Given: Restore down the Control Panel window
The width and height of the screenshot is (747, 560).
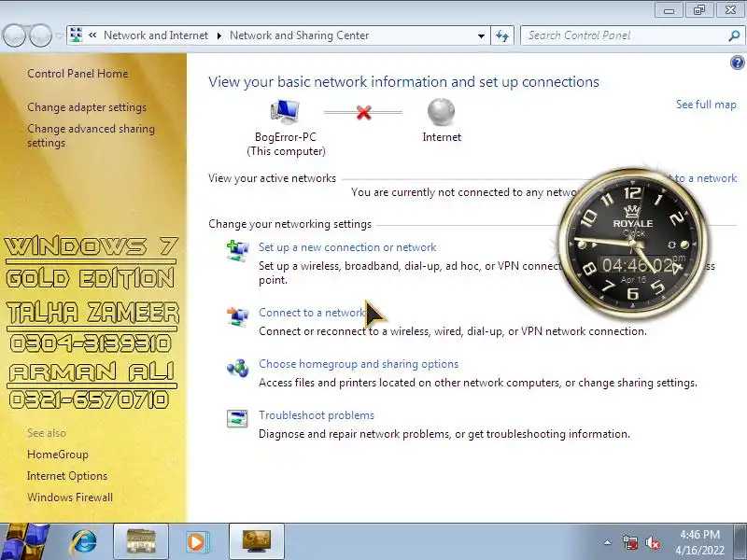Looking at the screenshot, I should pos(698,9).
